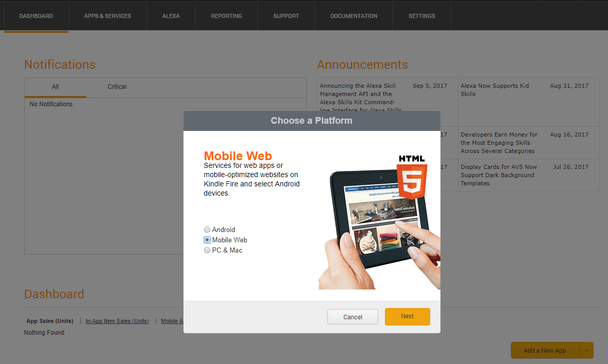Click the Announcements heading
The height and width of the screenshot is (364, 608).
[x=362, y=65]
